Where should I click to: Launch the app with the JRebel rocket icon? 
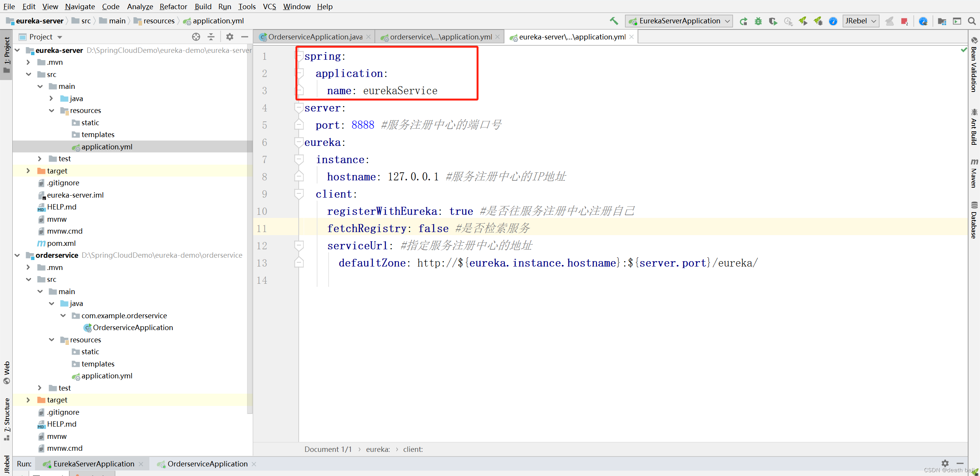pyautogui.click(x=803, y=21)
